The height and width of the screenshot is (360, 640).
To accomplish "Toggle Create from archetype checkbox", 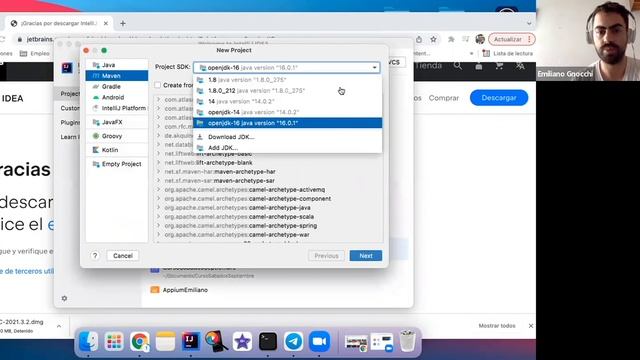I will 158,85.
